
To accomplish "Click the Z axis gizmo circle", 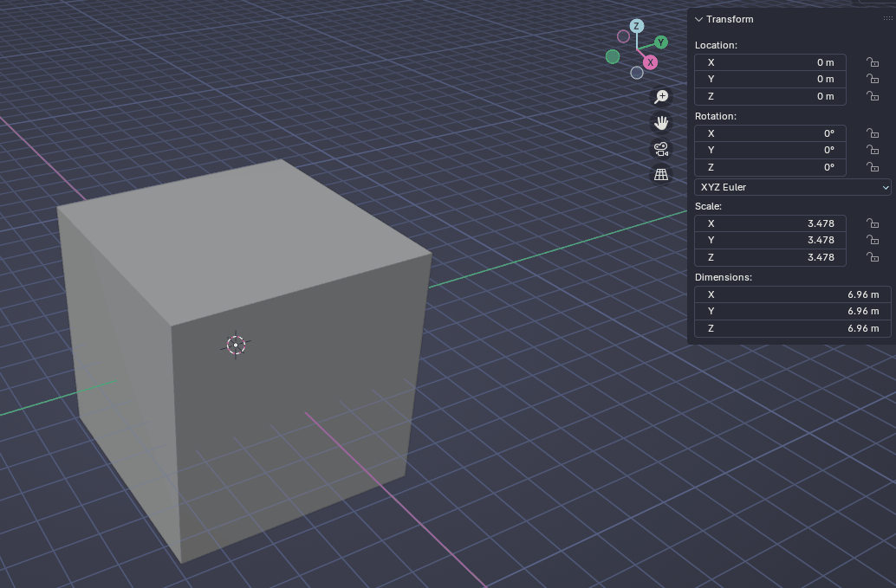I will pos(637,26).
